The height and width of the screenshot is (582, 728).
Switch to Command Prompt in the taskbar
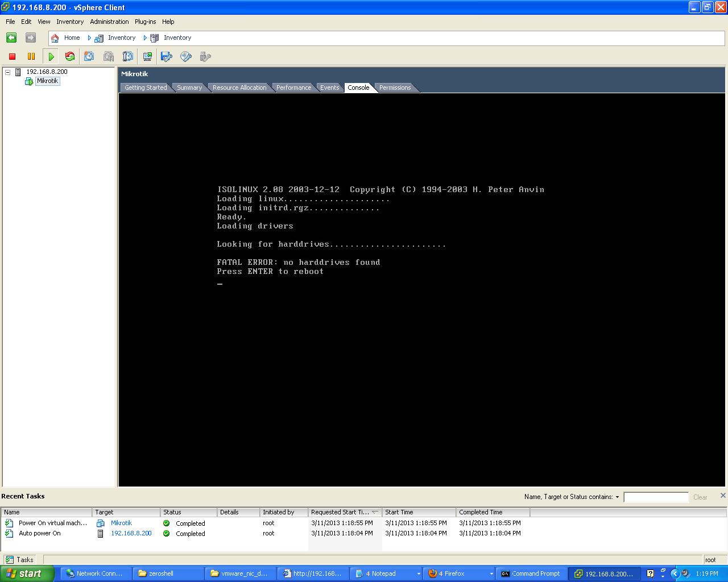point(531,574)
